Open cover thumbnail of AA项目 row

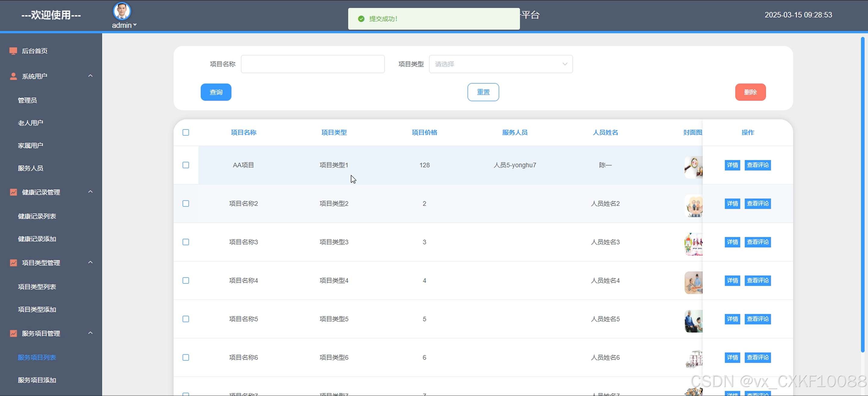pos(693,167)
